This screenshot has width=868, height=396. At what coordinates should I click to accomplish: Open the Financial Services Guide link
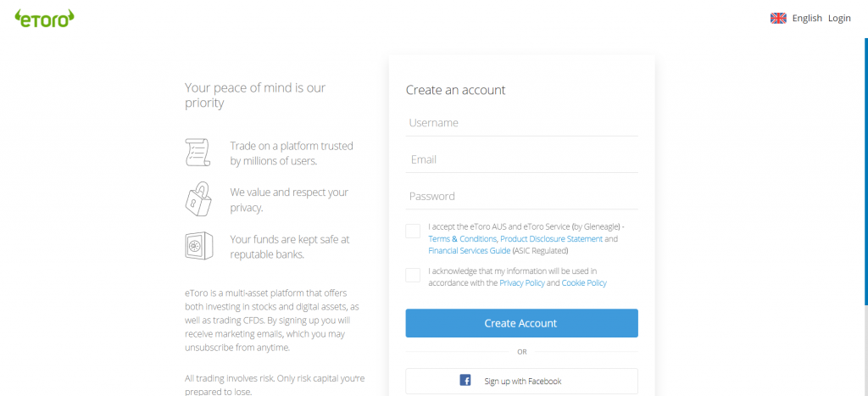click(469, 251)
